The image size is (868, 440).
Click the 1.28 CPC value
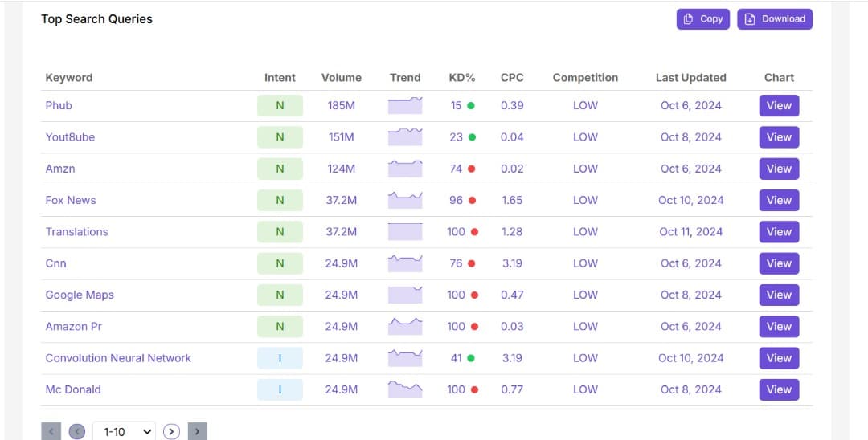(x=512, y=232)
